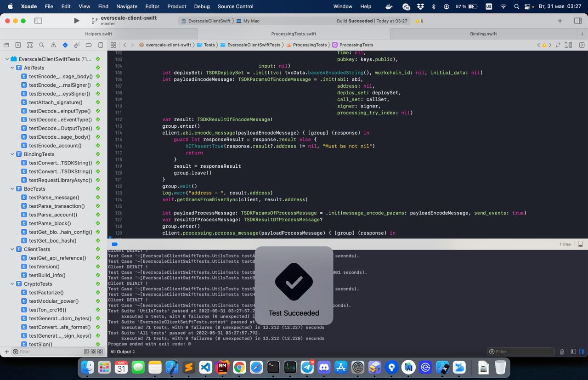Toggle the left navigator sidebar
This screenshot has width=588, height=380.
click(39, 21)
